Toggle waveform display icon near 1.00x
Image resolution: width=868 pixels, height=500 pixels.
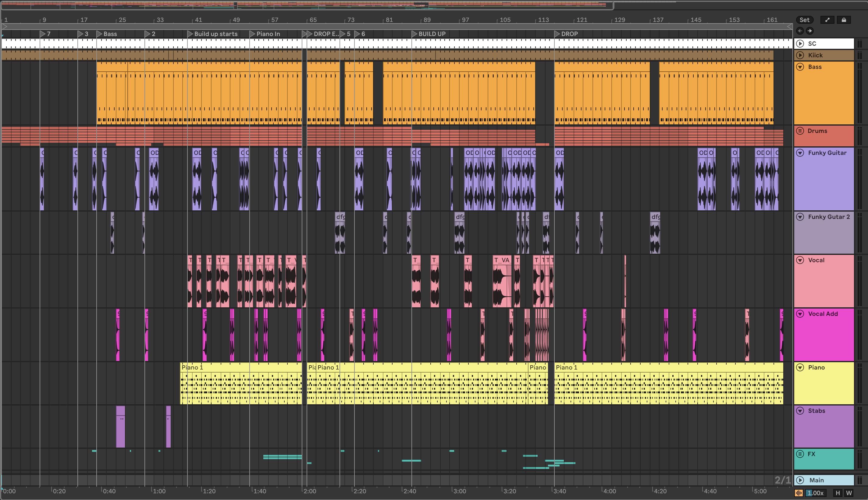[x=799, y=493]
